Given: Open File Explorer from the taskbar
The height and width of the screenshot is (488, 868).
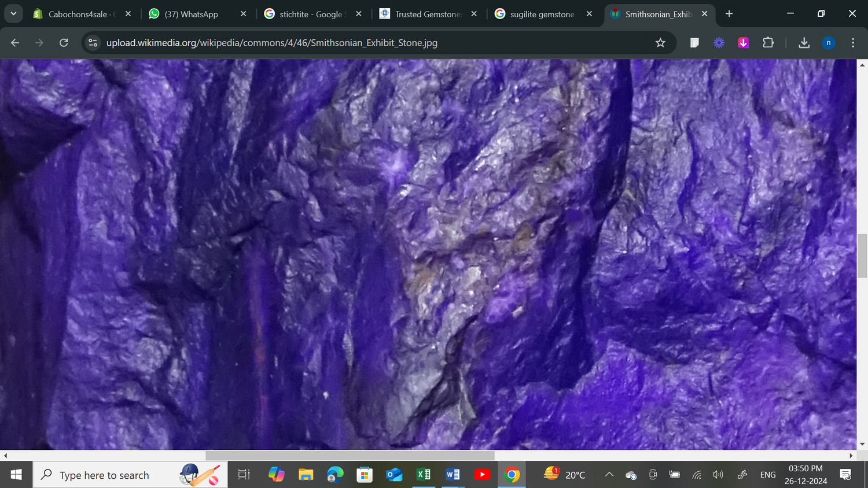Looking at the screenshot, I should pos(306,475).
